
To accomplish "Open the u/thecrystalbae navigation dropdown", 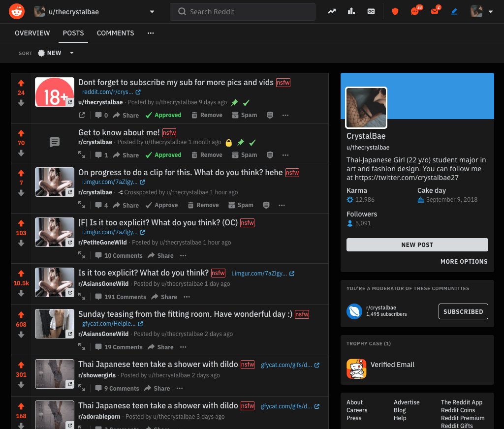I will coord(152,12).
